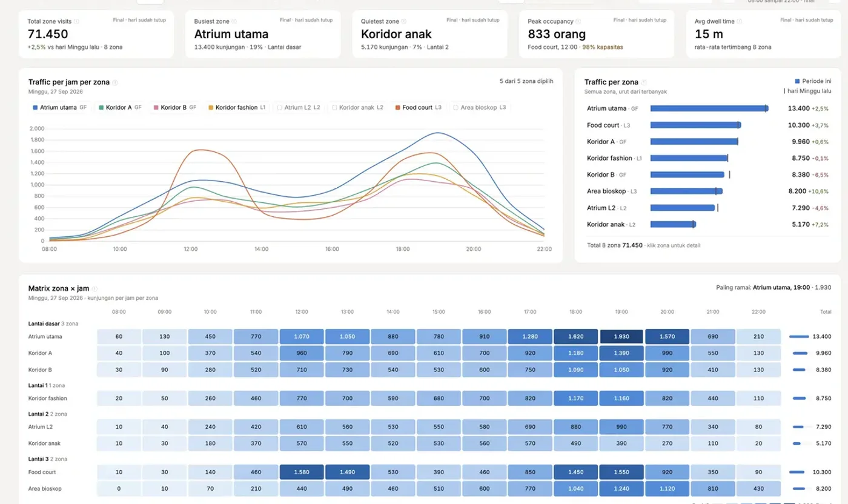Screen dimensions: 848x504
Task: Click 19:00 column header in matrix
Action: 621,312
